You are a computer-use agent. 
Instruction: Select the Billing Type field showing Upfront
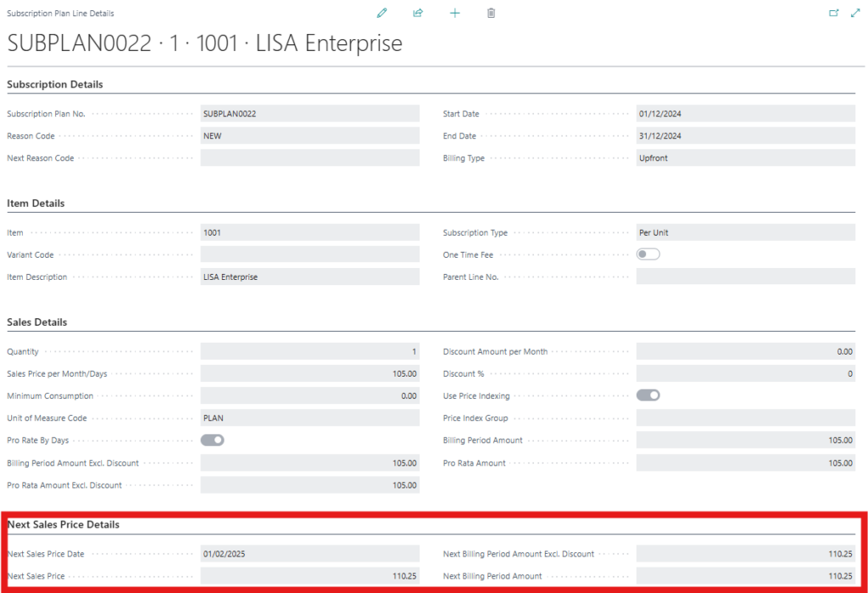pyautogui.click(x=745, y=158)
